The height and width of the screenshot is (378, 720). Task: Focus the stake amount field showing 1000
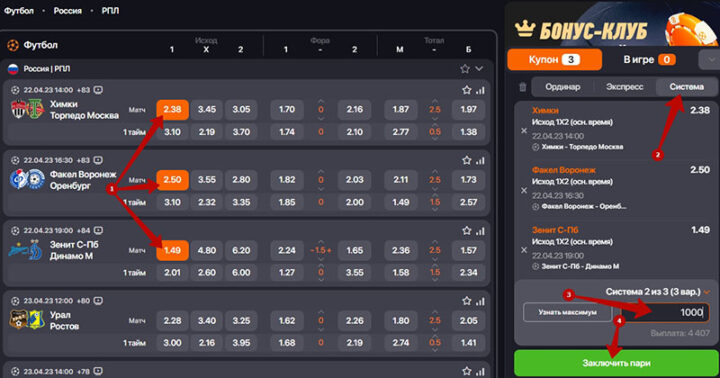(665, 312)
